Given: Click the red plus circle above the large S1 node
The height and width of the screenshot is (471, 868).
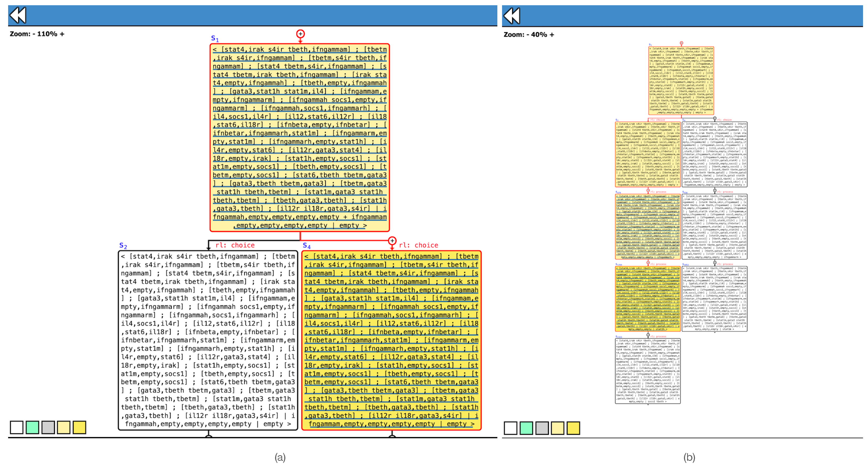Looking at the screenshot, I should pyautogui.click(x=300, y=34).
